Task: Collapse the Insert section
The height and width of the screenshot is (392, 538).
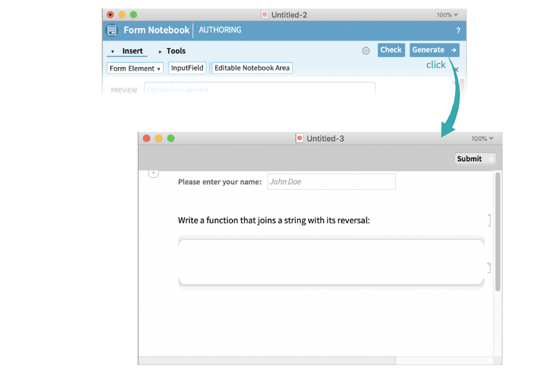Action: coord(127,51)
